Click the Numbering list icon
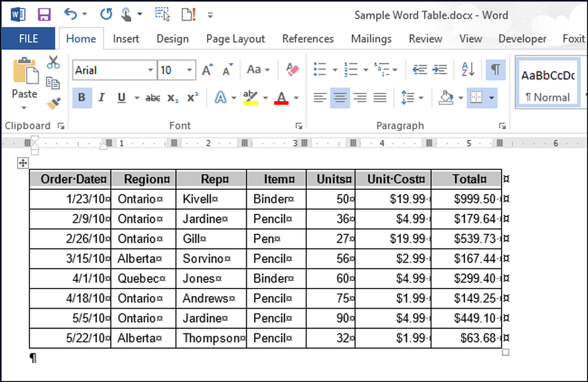This screenshot has height=382, width=588. click(x=351, y=69)
